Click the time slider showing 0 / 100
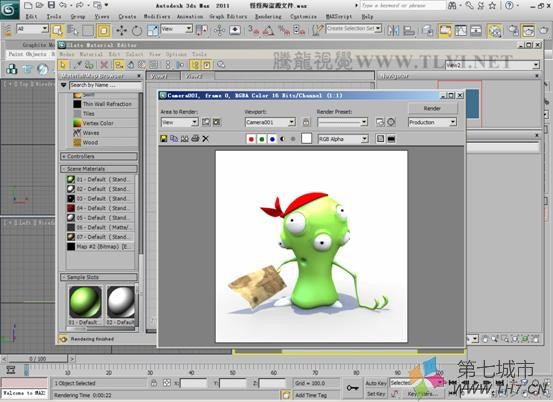 pos(37,359)
